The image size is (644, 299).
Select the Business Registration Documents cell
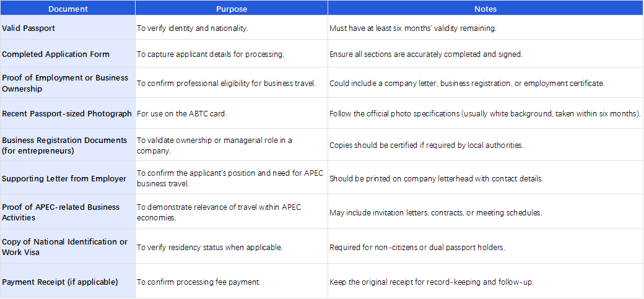[67, 145]
